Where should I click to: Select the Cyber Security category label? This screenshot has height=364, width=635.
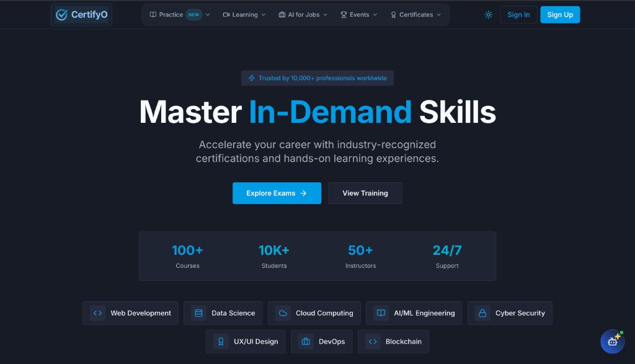point(520,313)
